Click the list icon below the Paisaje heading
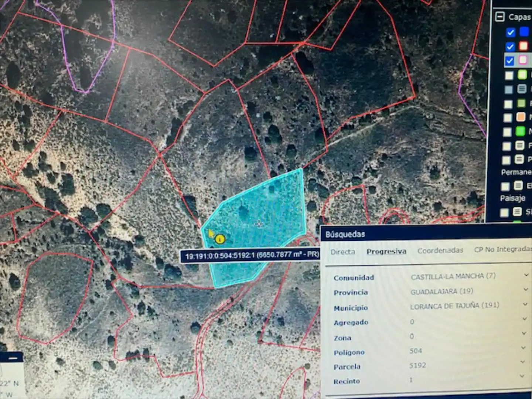The width and height of the screenshot is (532, 399). coord(517,212)
